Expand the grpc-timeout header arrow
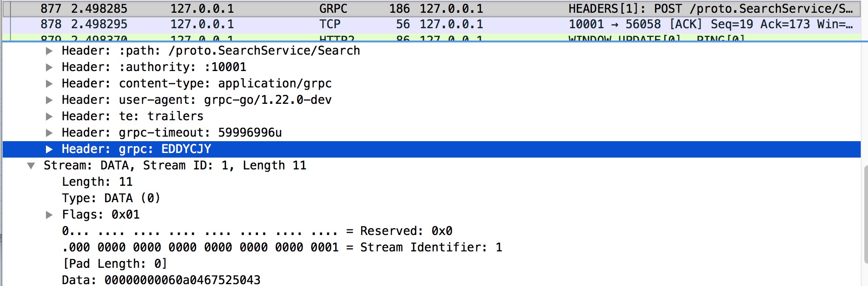The image size is (868, 286). (49, 133)
